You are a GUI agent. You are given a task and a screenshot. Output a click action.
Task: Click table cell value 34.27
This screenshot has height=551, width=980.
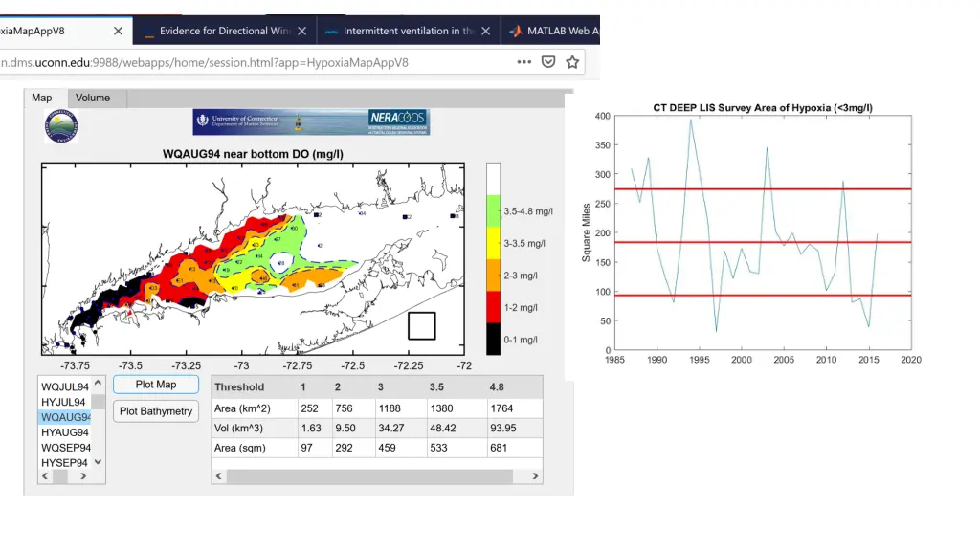coord(391,428)
